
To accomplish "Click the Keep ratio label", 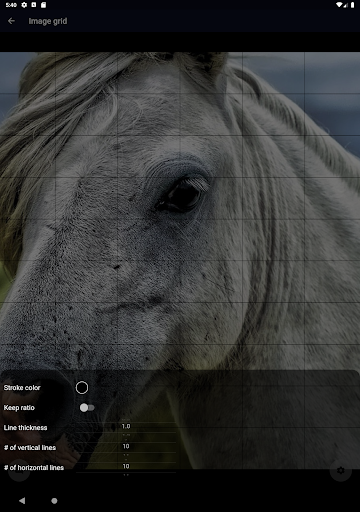I will (x=19, y=408).
